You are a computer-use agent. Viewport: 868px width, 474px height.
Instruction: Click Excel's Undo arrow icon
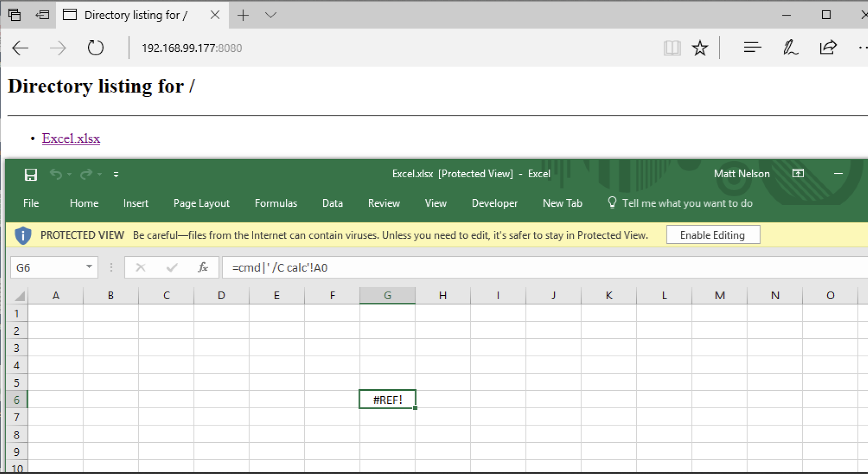[56, 174]
